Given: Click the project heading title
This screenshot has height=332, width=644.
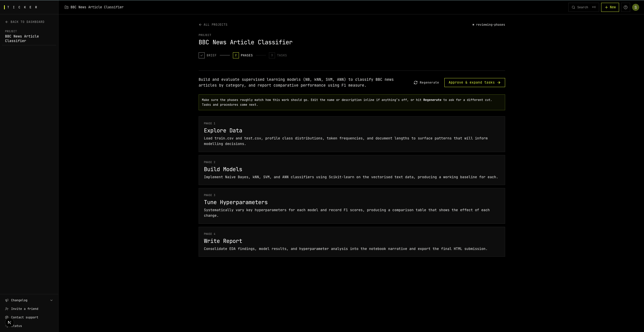Looking at the screenshot, I should (246, 42).
